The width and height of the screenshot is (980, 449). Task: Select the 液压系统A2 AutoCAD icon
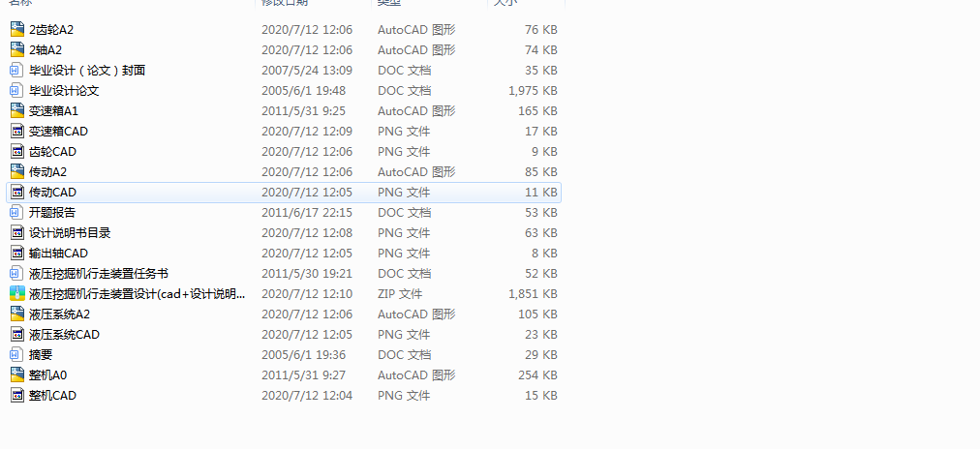[17, 314]
